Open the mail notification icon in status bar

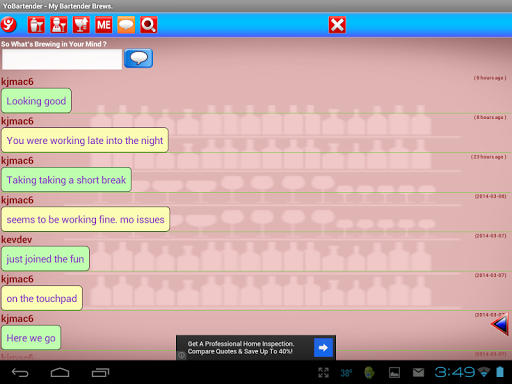(418, 372)
